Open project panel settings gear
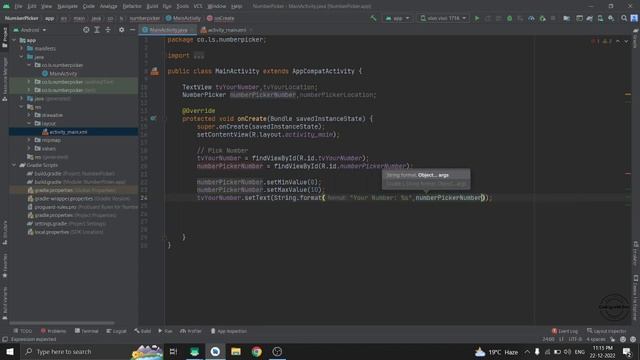Viewport: 640px width, 360px height. 122,30
